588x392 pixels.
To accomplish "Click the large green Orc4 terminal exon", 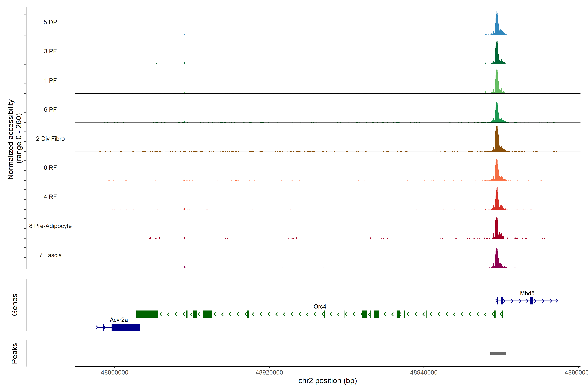I will click(147, 314).
